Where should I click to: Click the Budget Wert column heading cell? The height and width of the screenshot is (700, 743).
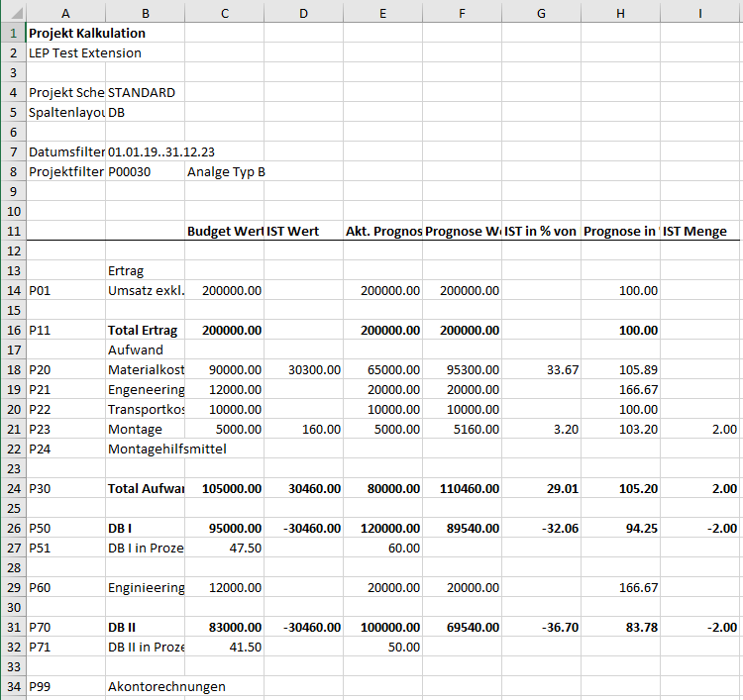[225, 231]
